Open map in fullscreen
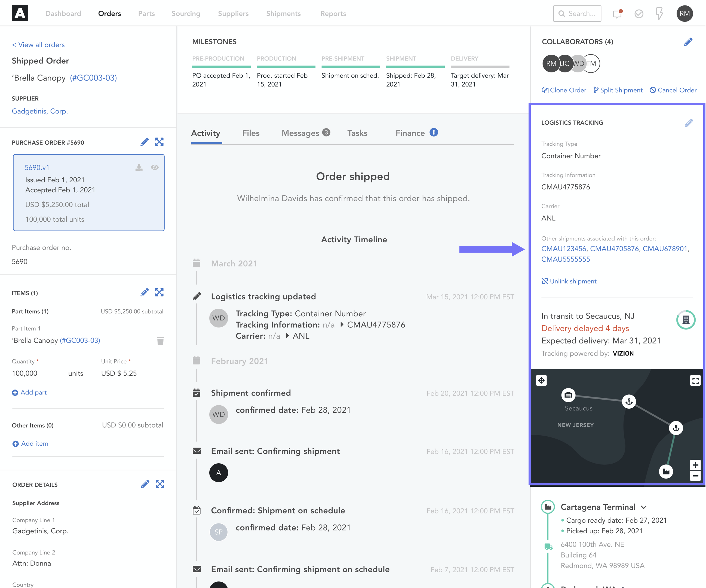 tap(695, 380)
